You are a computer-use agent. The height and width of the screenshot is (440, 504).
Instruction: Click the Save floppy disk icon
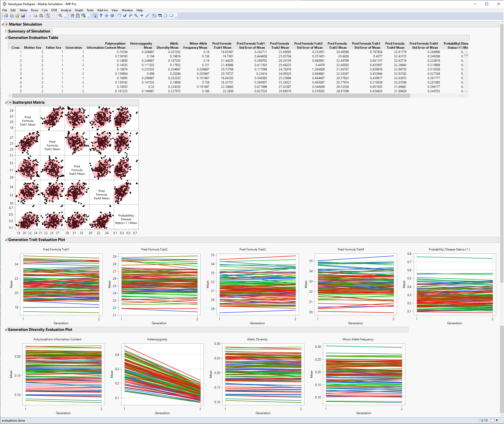pyautogui.click(x=23, y=16)
